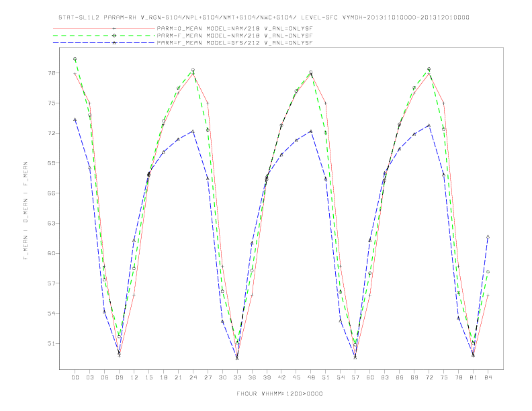The image size is (532, 411).
Task: Click x-axis forecast hour label 21
Action: [178, 377]
